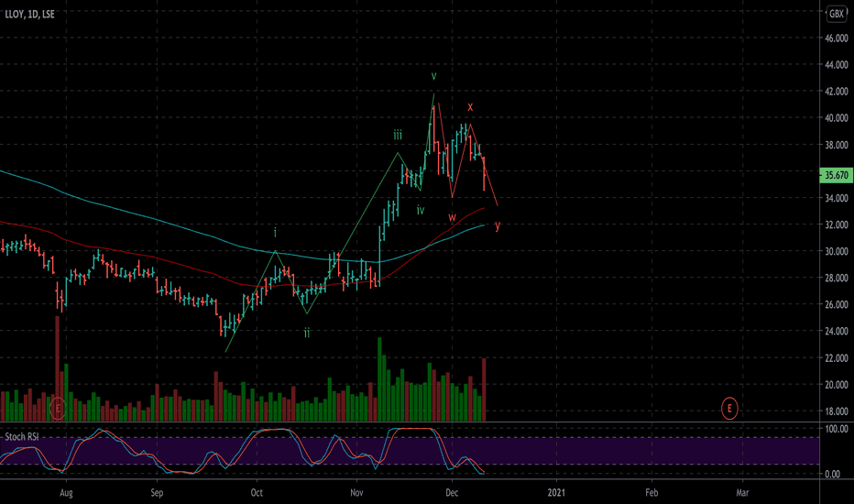The height and width of the screenshot is (504, 854).
Task: Select the green wave label v
Action: pyautogui.click(x=433, y=76)
